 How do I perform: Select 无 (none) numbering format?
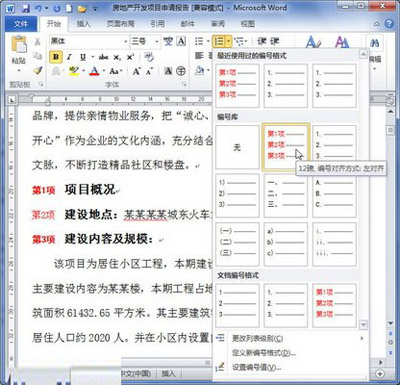[x=237, y=147]
